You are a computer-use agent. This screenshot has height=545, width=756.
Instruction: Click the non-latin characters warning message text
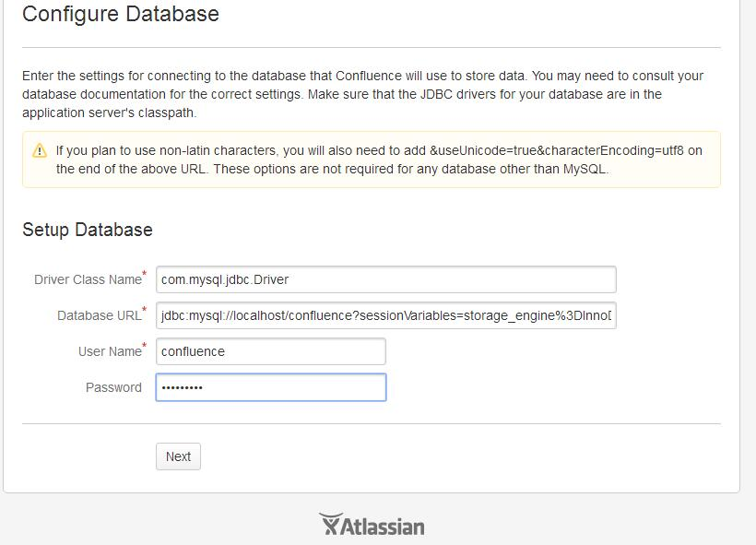pyautogui.click(x=379, y=160)
